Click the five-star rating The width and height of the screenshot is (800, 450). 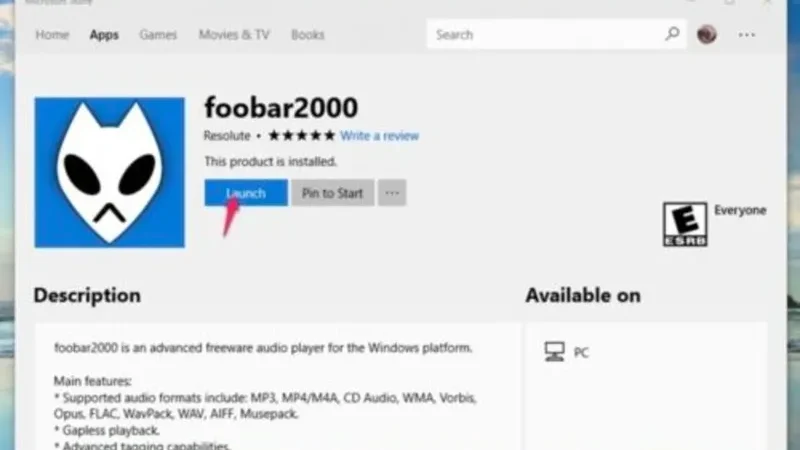click(x=301, y=136)
